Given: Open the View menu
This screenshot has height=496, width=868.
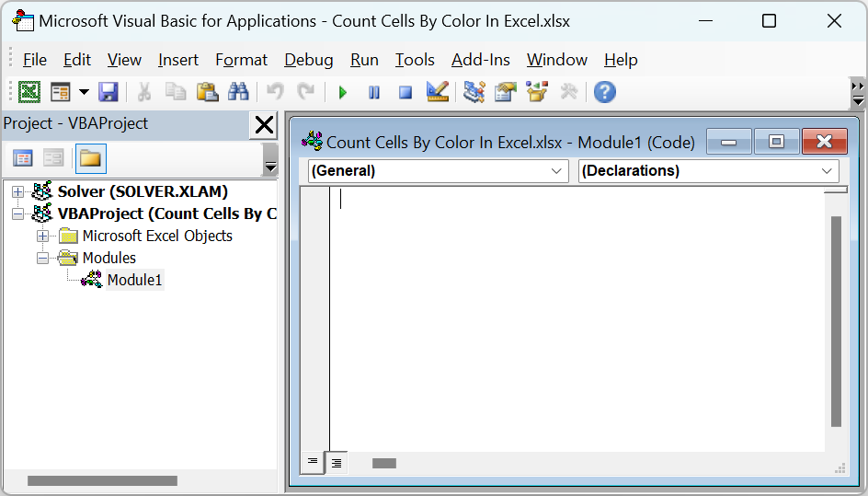Looking at the screenshot, I should point(124,60).
